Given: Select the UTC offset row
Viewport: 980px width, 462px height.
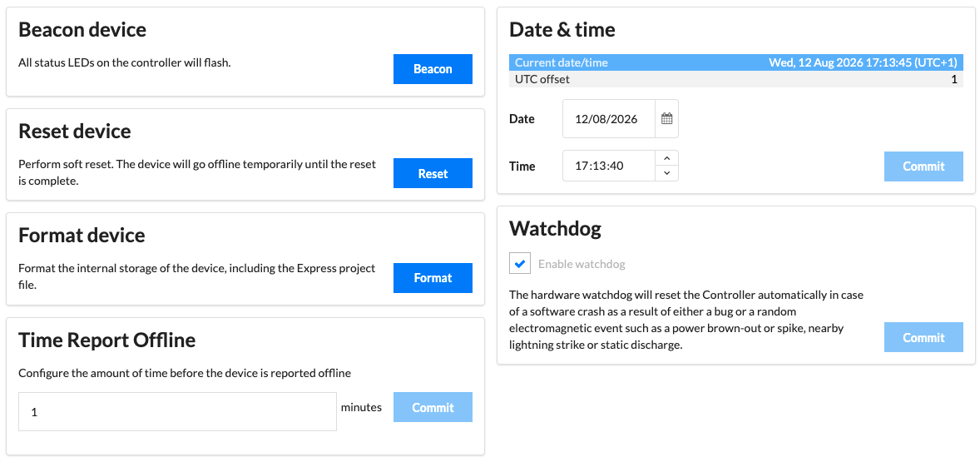Looking at the screenshot, I should pos(735,79).
